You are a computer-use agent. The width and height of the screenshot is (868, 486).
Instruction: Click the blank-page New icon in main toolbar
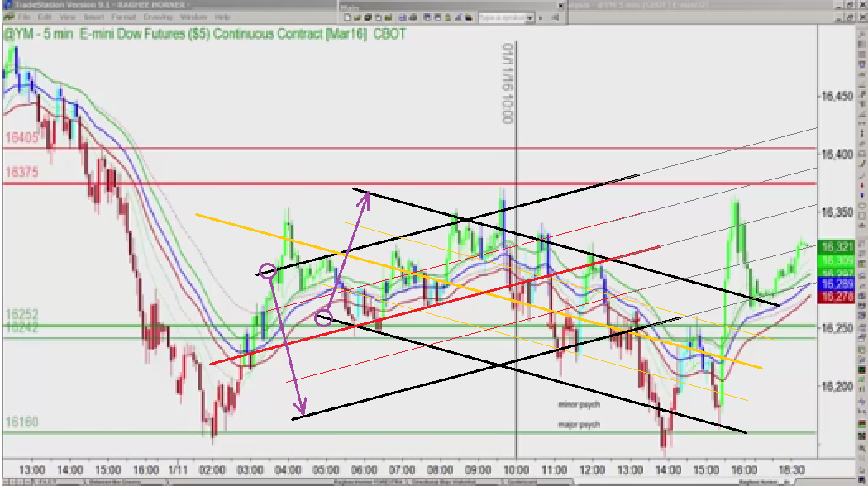coord(347,17)
